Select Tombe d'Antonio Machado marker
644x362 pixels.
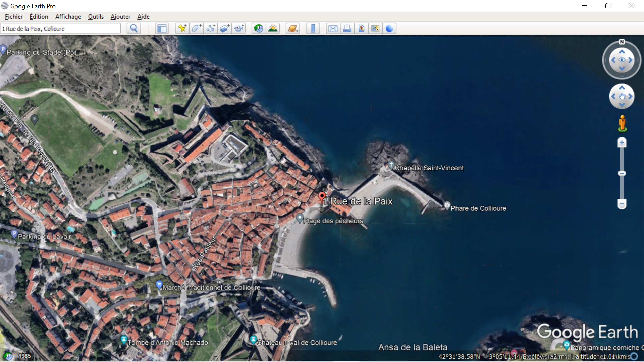124,340
